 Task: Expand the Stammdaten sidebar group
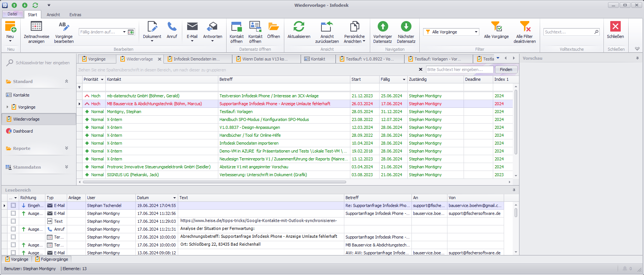coord(66,167)
